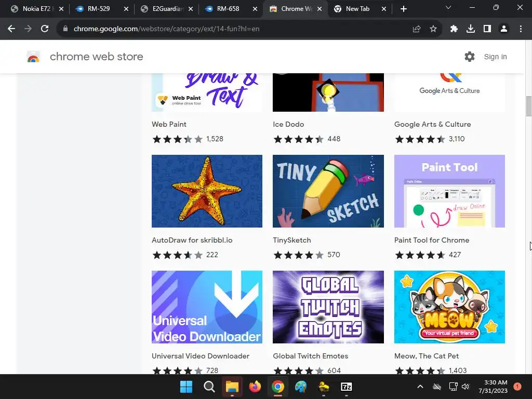This screenshot has height=399, width=532.
Task: Open the TinySketch title link
Action: 292,240
